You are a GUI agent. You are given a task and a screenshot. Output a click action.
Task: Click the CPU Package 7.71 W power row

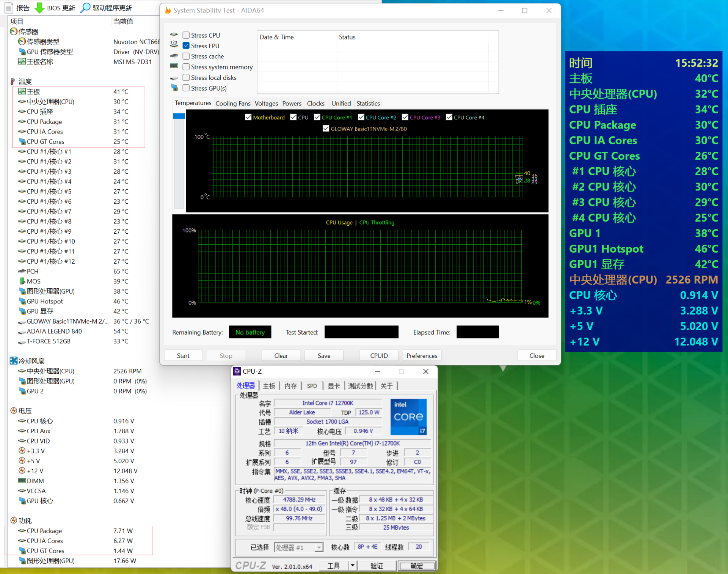point(79,531)
